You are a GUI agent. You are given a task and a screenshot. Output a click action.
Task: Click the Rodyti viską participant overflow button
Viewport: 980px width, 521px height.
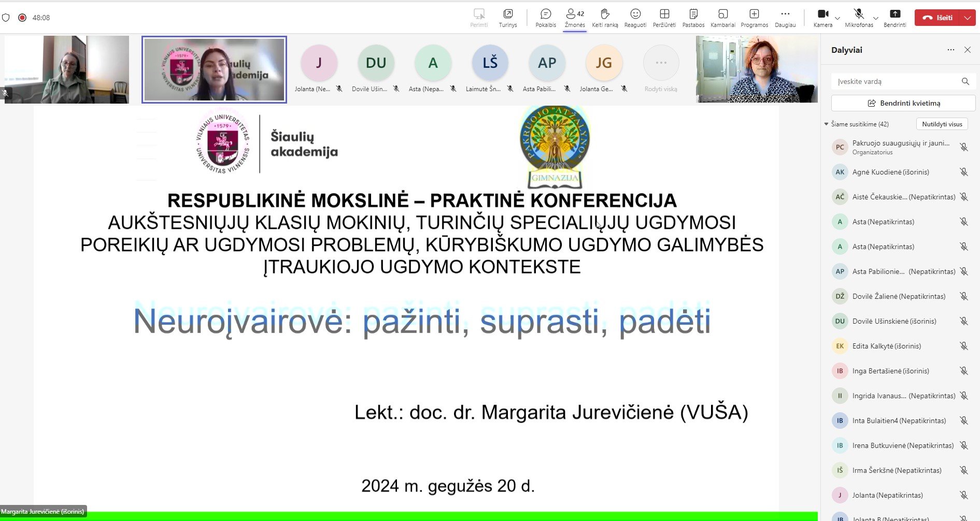tap(661, 63)
